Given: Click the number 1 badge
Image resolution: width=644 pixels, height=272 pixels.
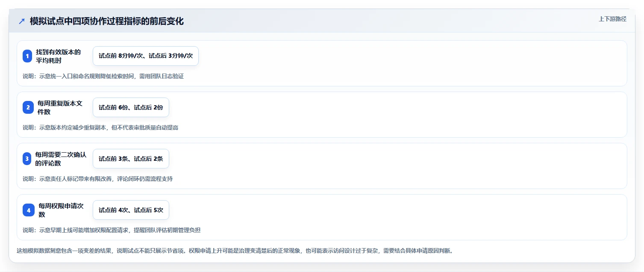Looking at the screenshot, I should [27, 56].
